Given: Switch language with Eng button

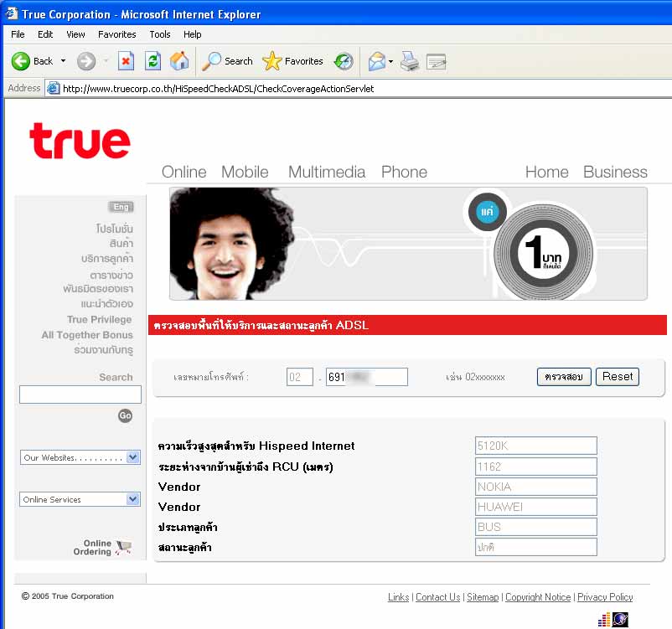Looking at the screenshot, I should coord(121,207).
